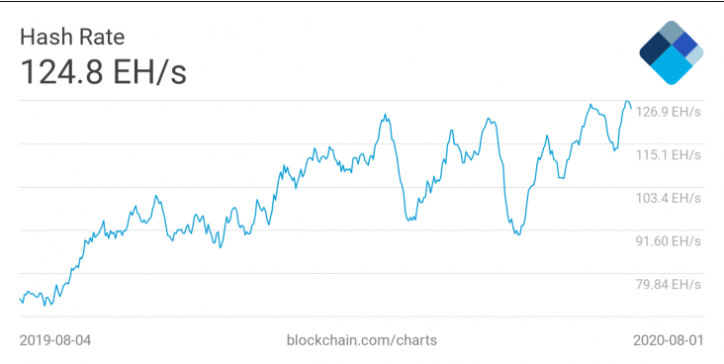Screen dimensions: 724x364
Task: Click the 126.9 EH/s axis label
Action: click(x=669, y=112)
